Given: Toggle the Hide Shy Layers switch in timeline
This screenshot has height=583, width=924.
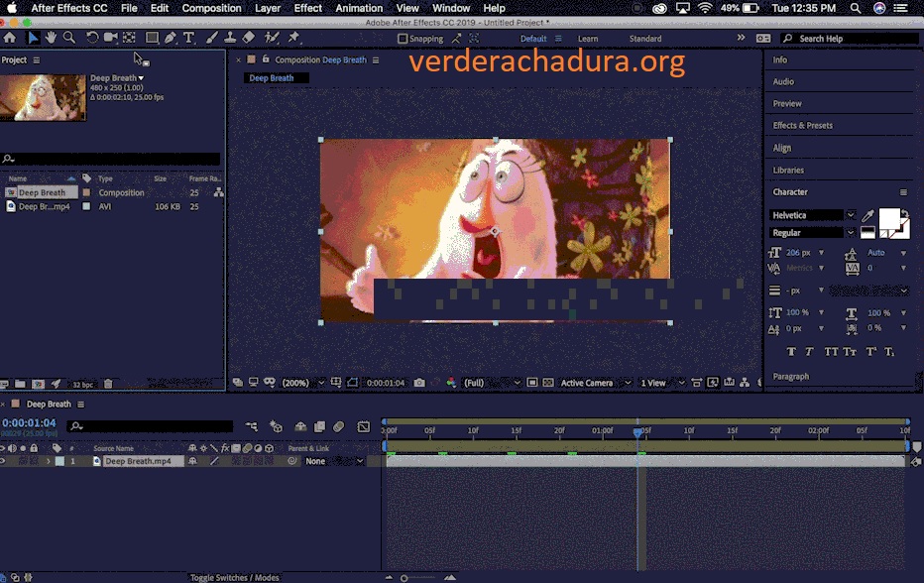Looking at the screenshot, I should (x=300, y=426).
